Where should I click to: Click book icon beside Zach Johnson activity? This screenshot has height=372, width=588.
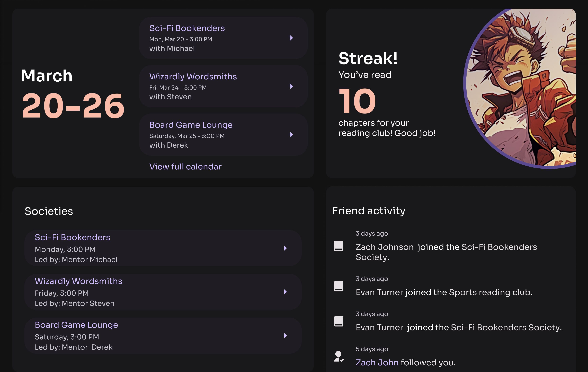338,246
